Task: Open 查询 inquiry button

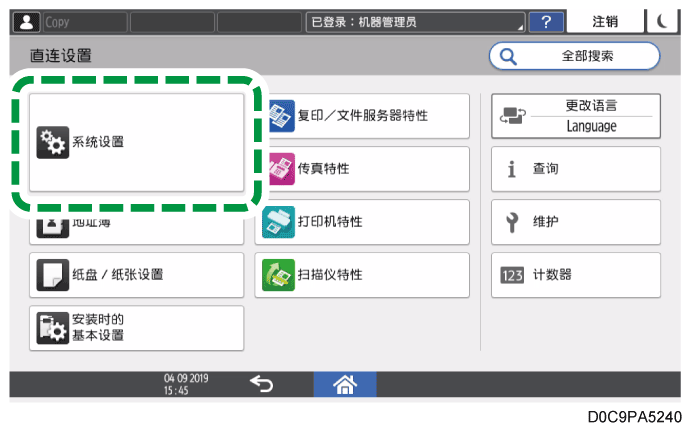Action: click(x=576, y=169)
